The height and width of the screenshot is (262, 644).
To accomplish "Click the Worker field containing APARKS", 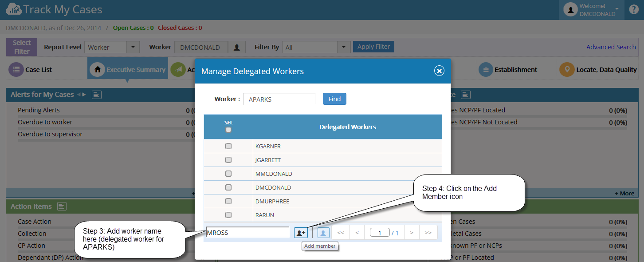I will tap(279, 99).
